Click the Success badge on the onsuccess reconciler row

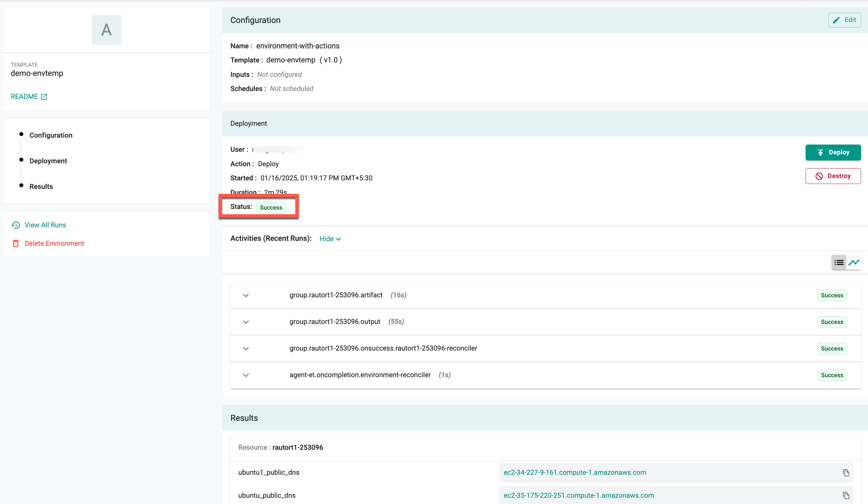(832, 349)
